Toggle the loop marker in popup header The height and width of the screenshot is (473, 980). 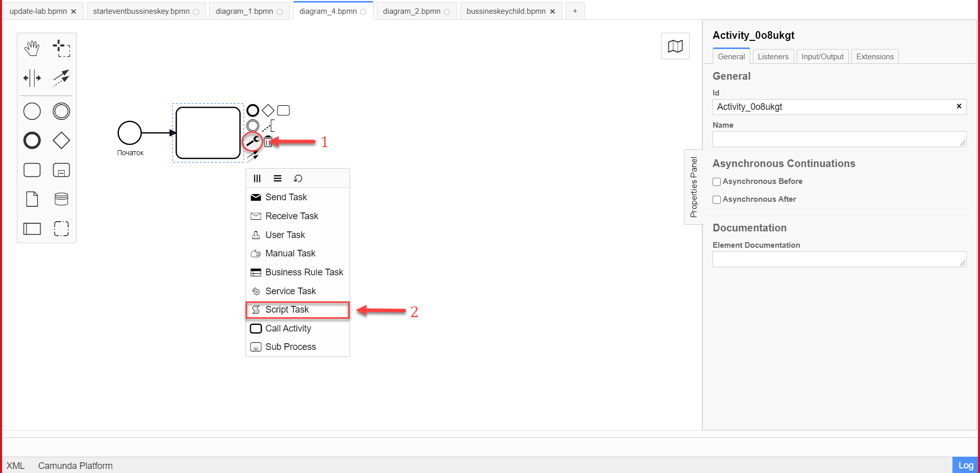(298, 178)
